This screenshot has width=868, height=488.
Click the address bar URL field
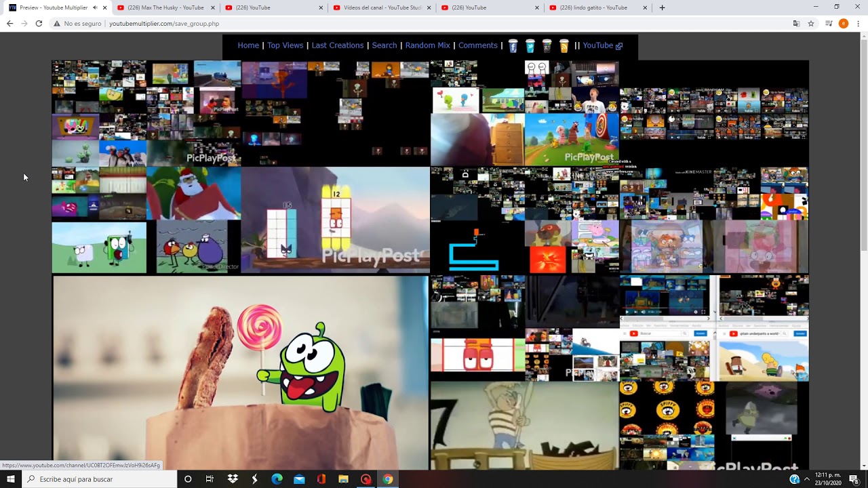pos(420,24)
